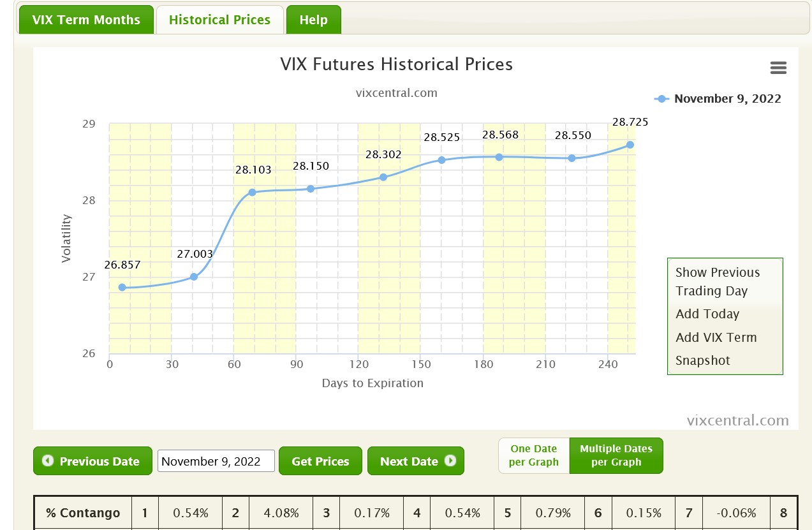This screenshot has height=530, width=812.
Task: Click the 28.725 data point on chart
Action: [x=630, y=145]
